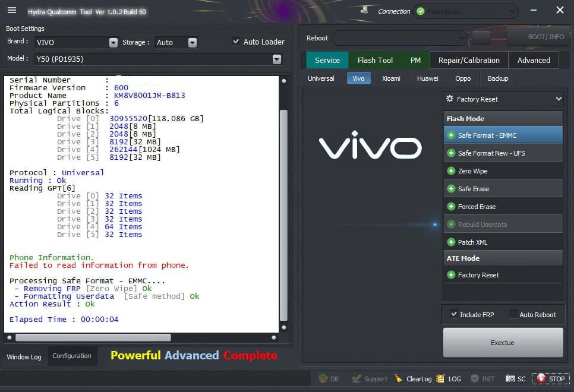Screen dimensions: 574x392
Task: Select the Backup sub-tab
Action: tap(498, 78)
